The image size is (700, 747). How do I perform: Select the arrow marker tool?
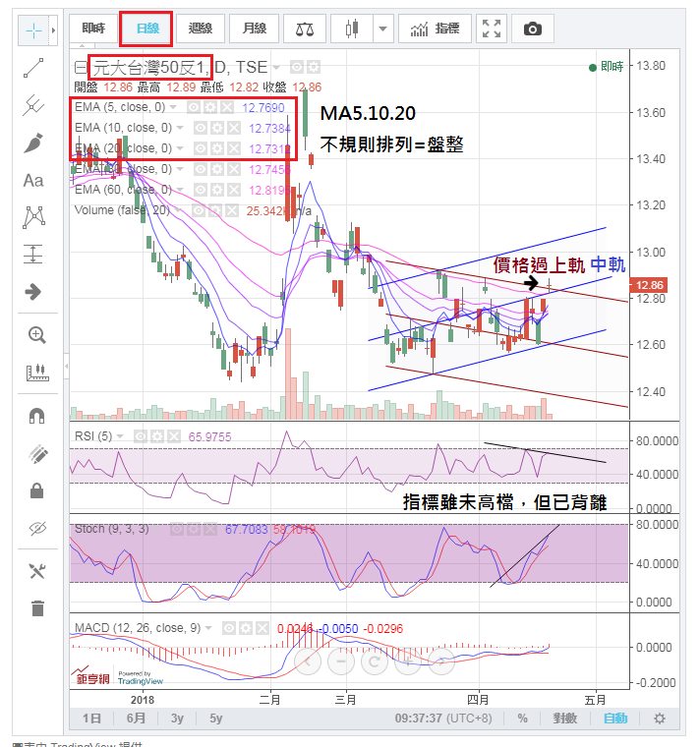coord(33,292)
